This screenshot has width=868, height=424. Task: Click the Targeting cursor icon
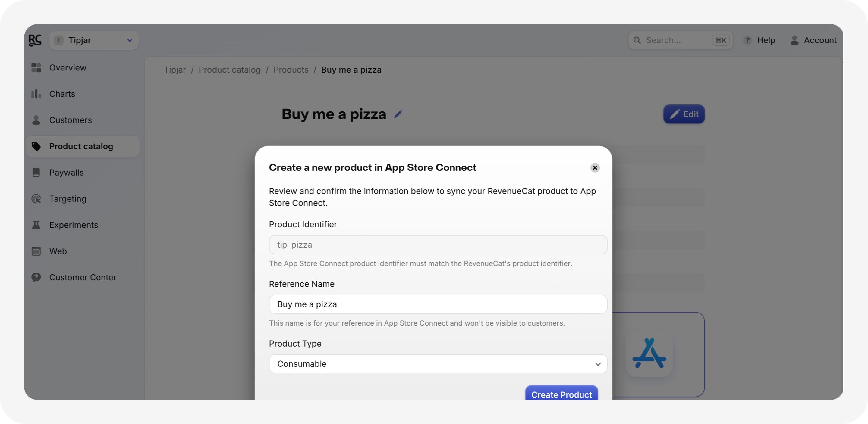coord(36,199)
